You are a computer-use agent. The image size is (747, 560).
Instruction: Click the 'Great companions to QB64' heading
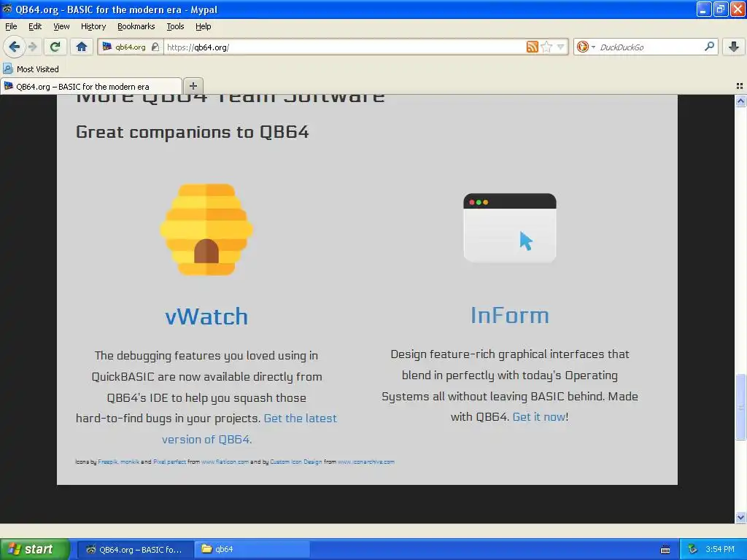[x=193, y=132]
